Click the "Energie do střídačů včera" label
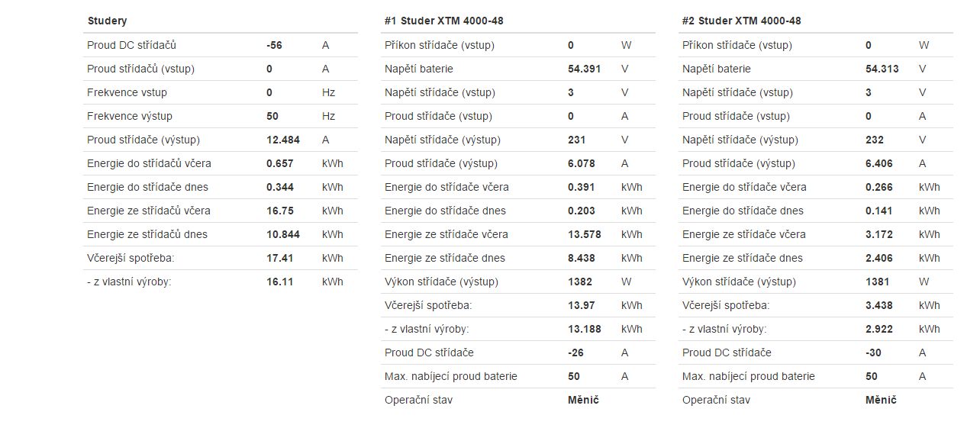The image size is (980, 441). coord(149,163)
